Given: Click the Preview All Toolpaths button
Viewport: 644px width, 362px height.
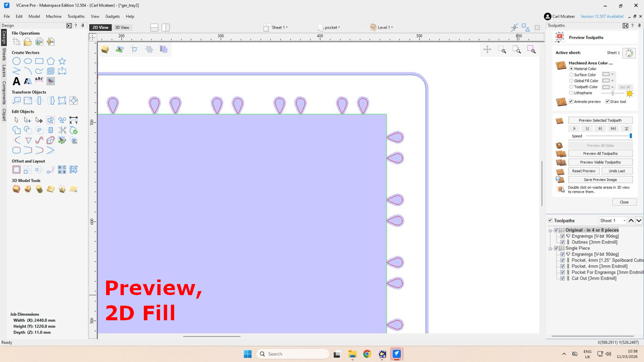Looking at the screenshot, I should (x=600, y=153).
